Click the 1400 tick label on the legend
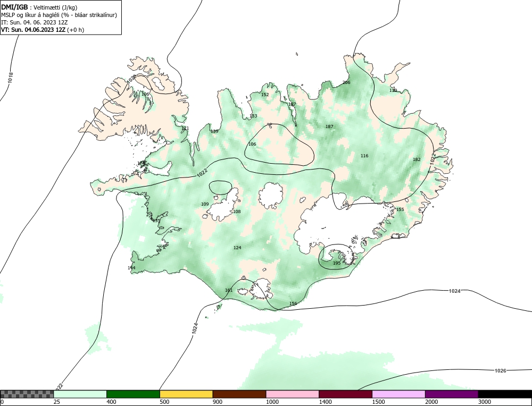The width and height of the screenshot is (532, 406). pos(325,402)
